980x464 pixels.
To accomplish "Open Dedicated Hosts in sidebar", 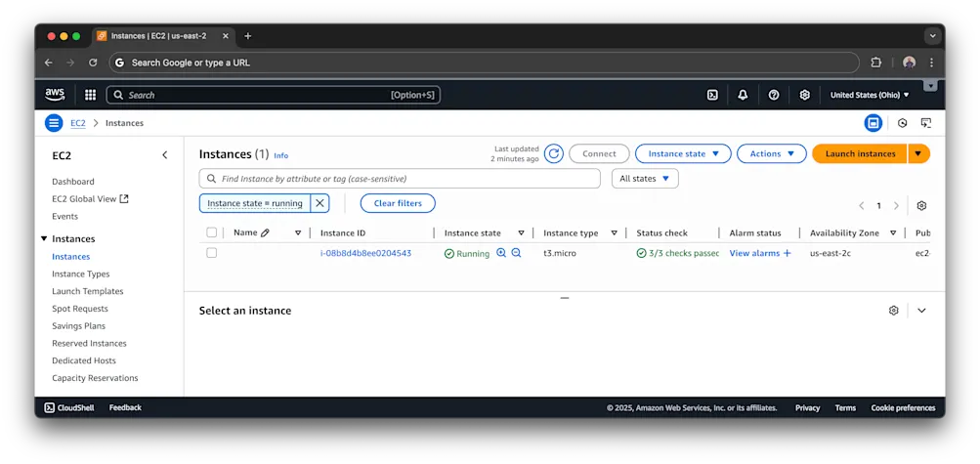I will click(x=84, y=361).
